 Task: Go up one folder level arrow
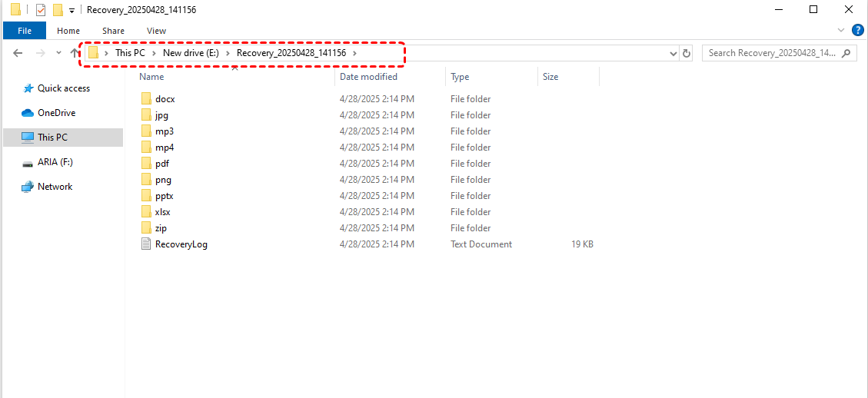75,53
